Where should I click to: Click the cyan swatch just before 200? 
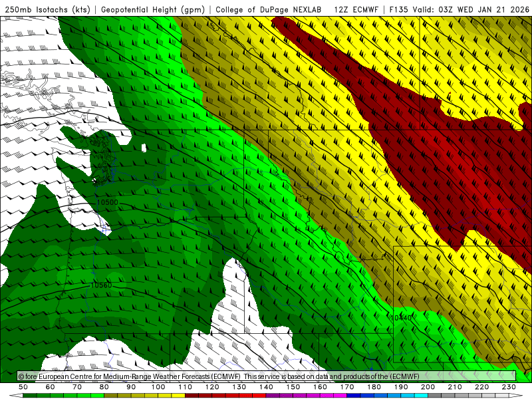click(421, 394)
